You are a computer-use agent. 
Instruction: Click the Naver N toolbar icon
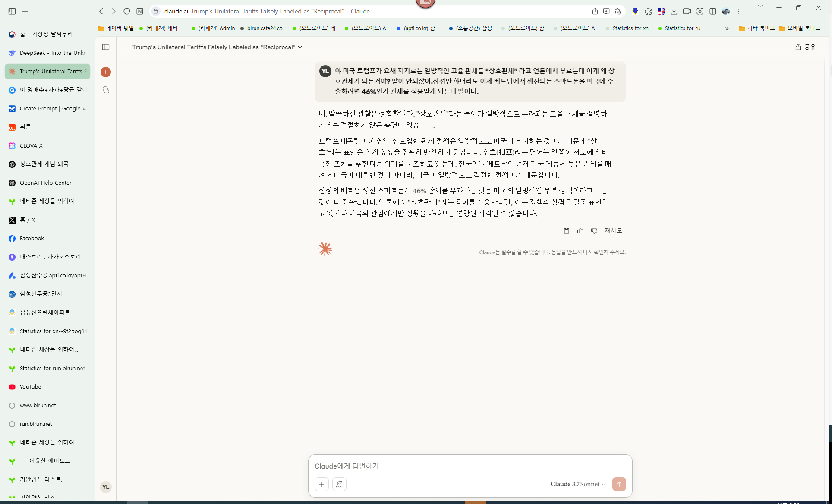click(140, 11)
